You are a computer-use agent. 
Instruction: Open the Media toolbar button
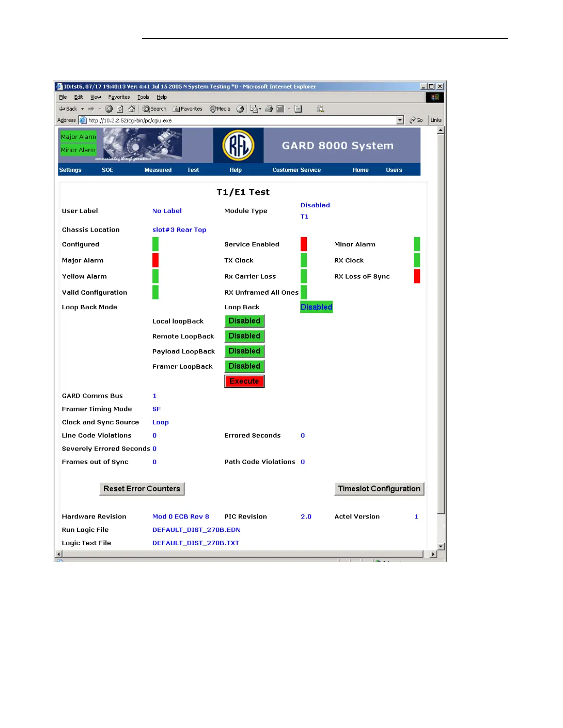click(220, 109)
